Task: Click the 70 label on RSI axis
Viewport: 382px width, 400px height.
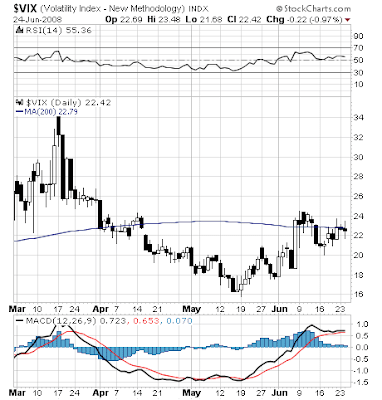Action: pos(359,48)
